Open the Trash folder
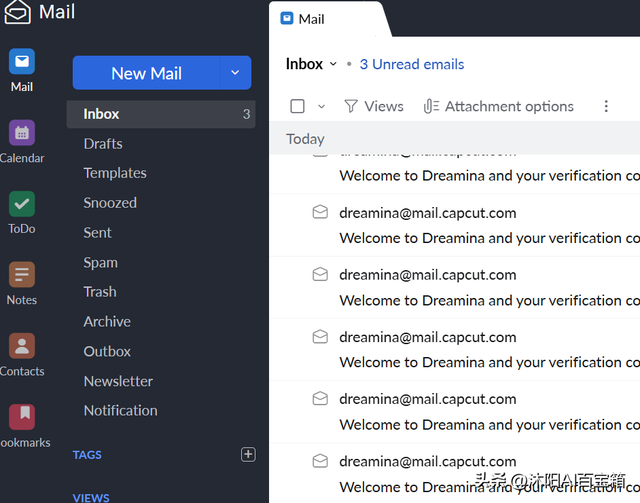This screenshot has width=640, height=503. tap(100, 292)
